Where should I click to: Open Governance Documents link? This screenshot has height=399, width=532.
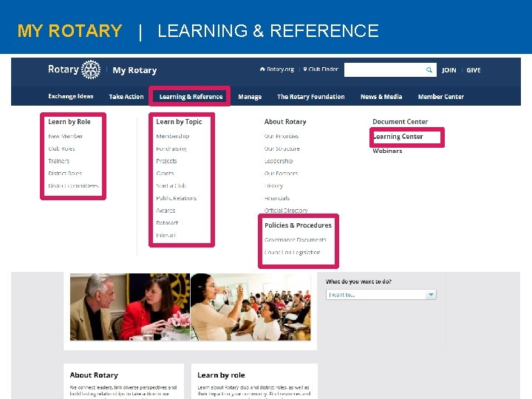point(295,240)
